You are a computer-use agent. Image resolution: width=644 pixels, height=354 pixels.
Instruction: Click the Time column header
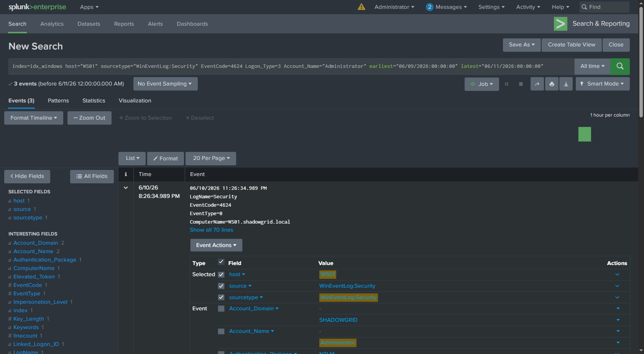coord(145,174)
